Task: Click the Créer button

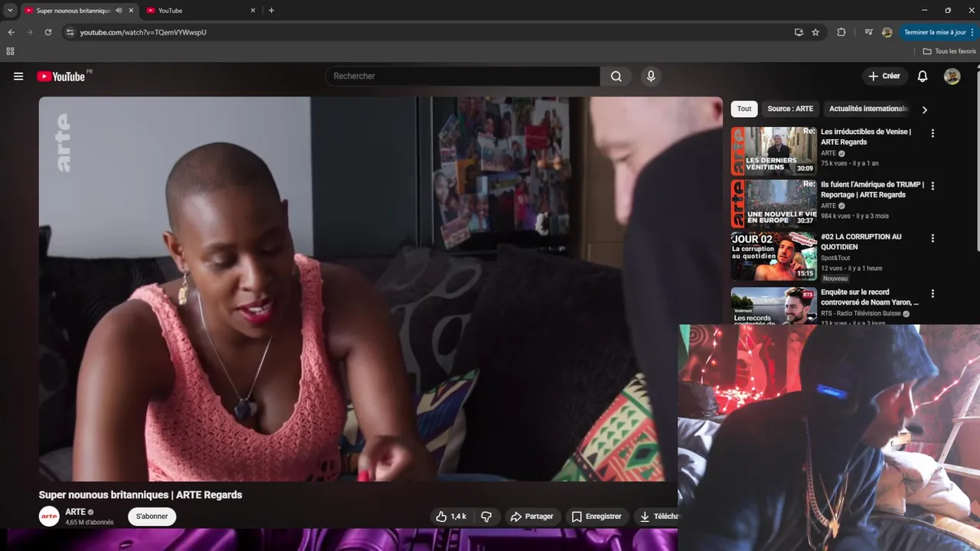Action: (x=884, y=77)
